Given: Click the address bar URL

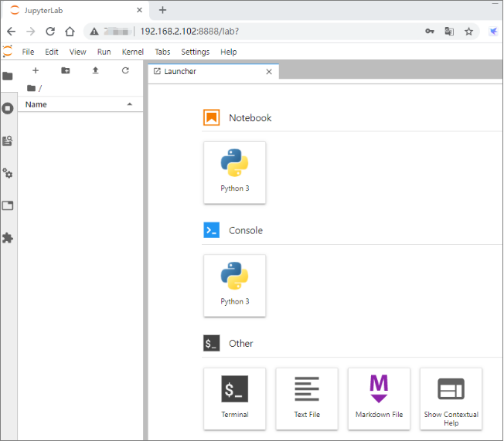Looking at the screenshot, I should coord(189,31).
